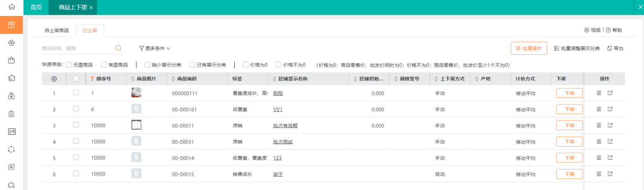Screen dimensions: 644x190
Task: Click share icon for product 00-00015
Action: pos(610,174)
